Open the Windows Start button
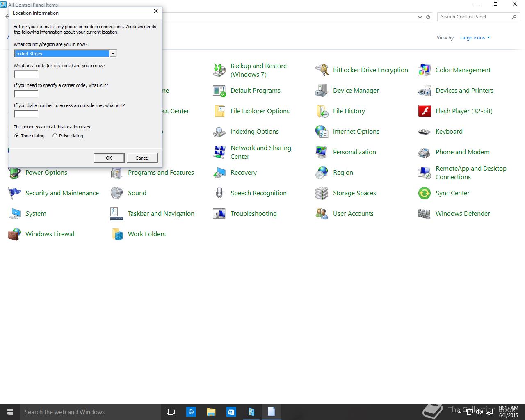 pyautogui.click(x=10, y=412)
